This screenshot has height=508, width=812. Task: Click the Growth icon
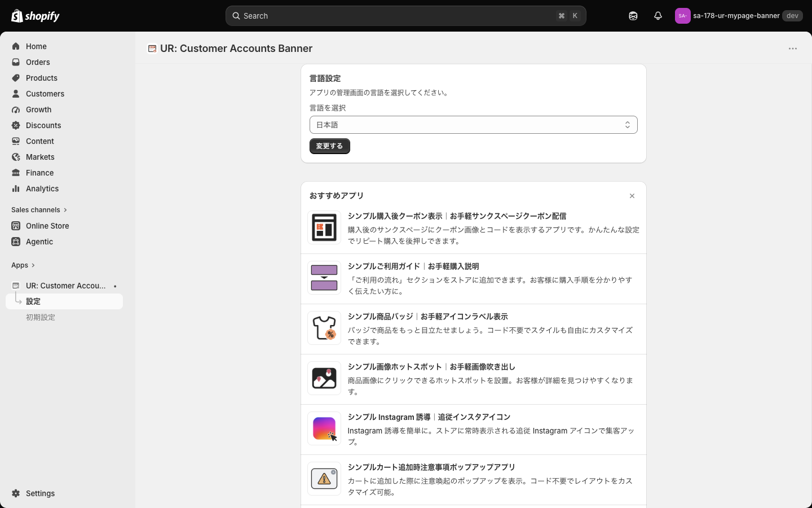pyautogui.click(x=16, y=110)
